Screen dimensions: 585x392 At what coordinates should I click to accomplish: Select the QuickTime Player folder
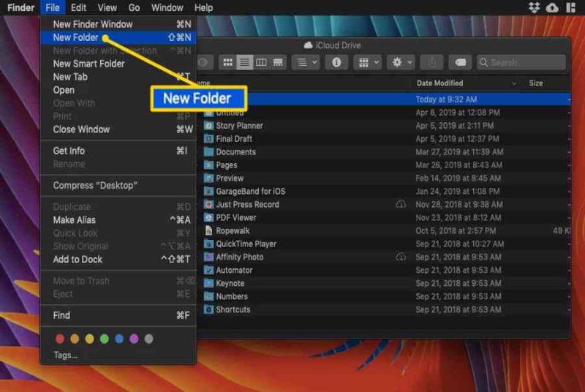click(x=384, y=244)
